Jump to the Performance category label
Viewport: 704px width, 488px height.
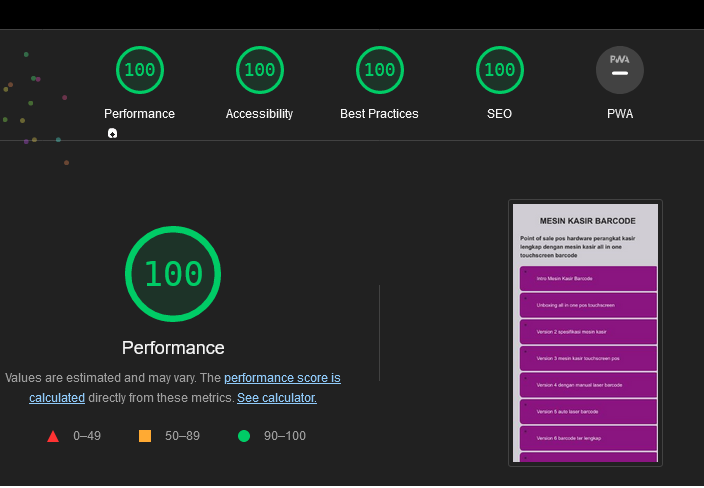click(x=140, y=114)
